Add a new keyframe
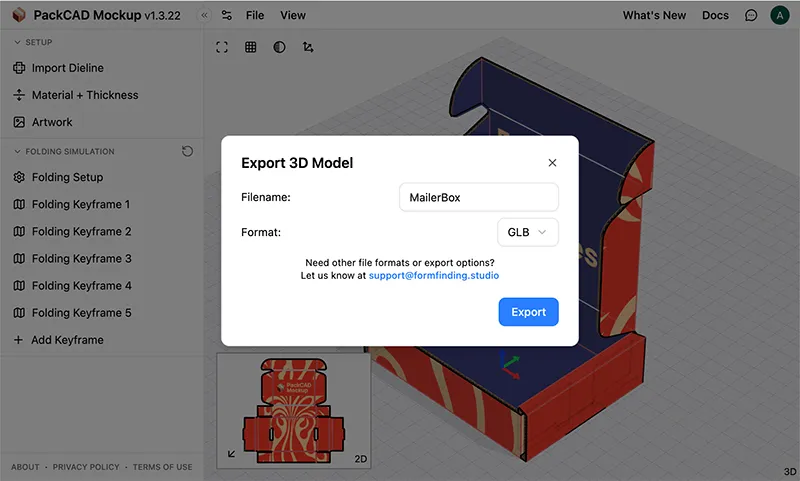Screen dimensions: 800x481 click(x=59, y=340)
